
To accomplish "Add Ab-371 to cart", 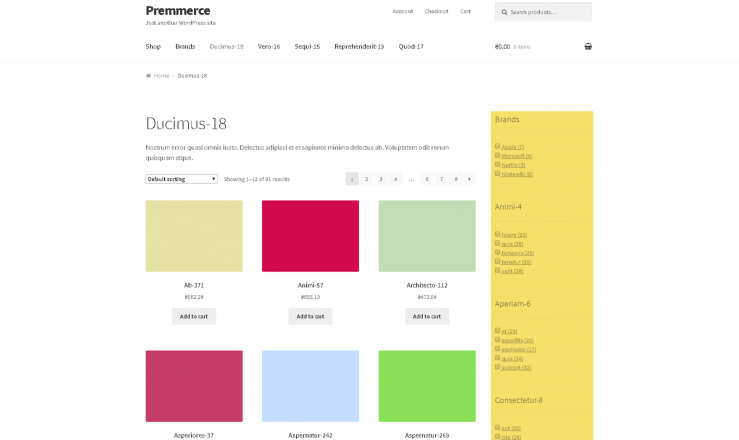I will [194, 317].
